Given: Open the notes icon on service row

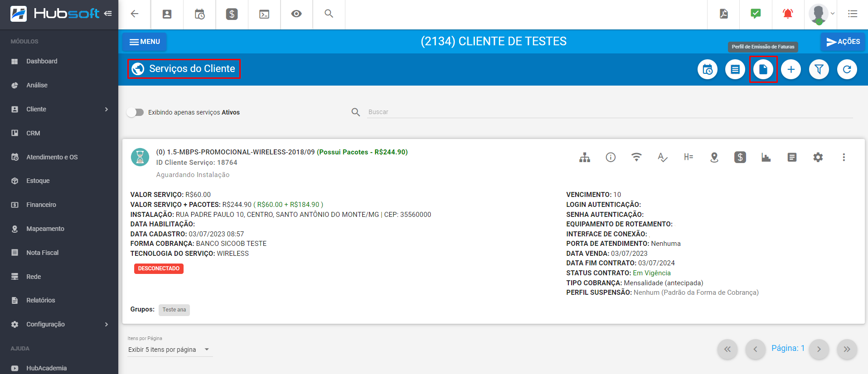Looking at the screenshot, I should [x=792, y=157].
